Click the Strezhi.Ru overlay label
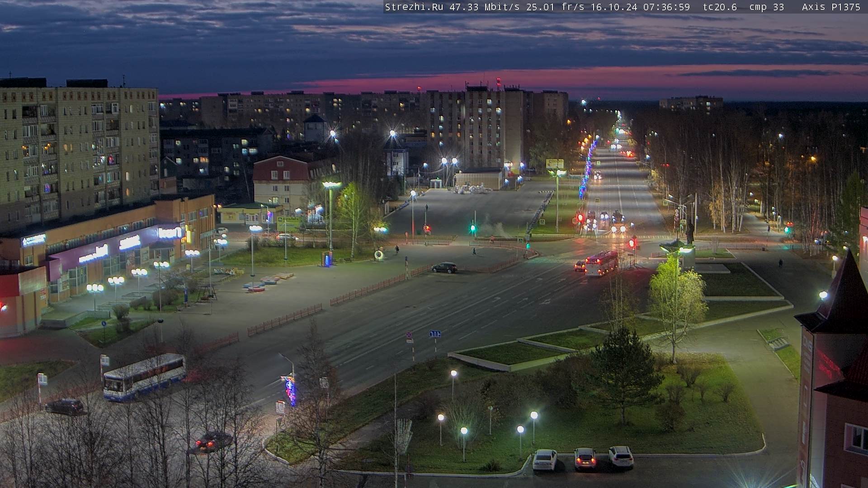Viewport: 868px width, 488px height. pos(415,7)
